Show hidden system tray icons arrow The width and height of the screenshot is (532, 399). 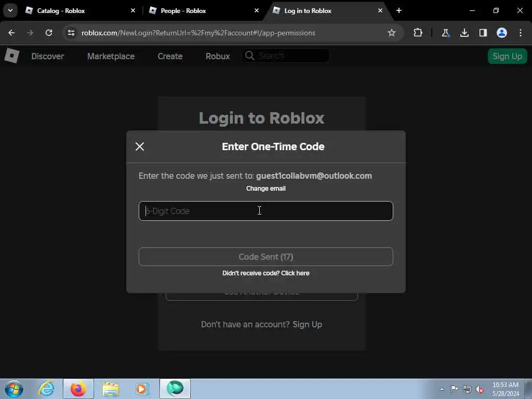coord(442,389)
